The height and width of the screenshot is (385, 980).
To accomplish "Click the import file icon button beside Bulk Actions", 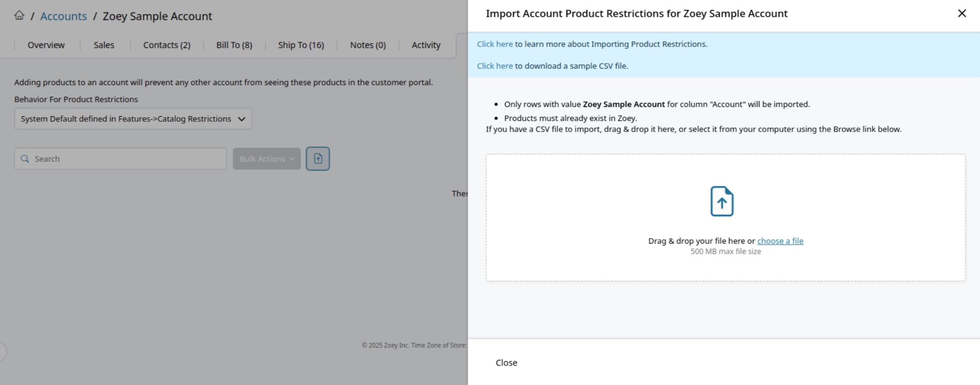I will [318, 159].
